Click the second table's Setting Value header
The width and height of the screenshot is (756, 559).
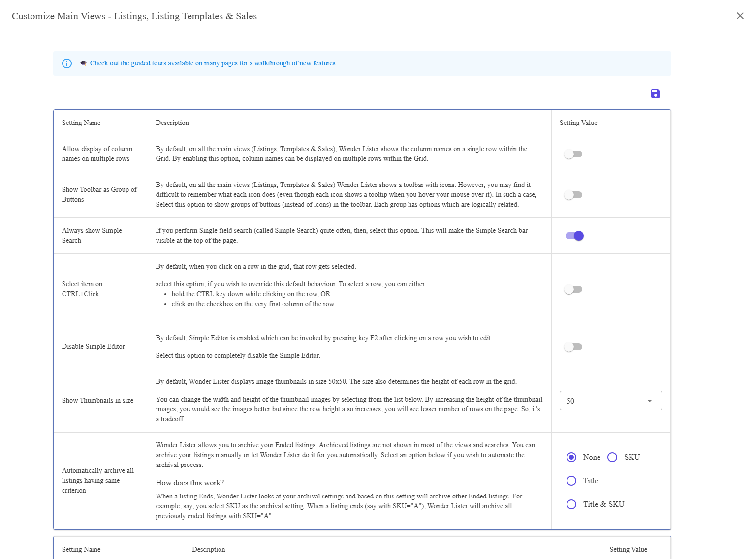(x=629, y=550)
